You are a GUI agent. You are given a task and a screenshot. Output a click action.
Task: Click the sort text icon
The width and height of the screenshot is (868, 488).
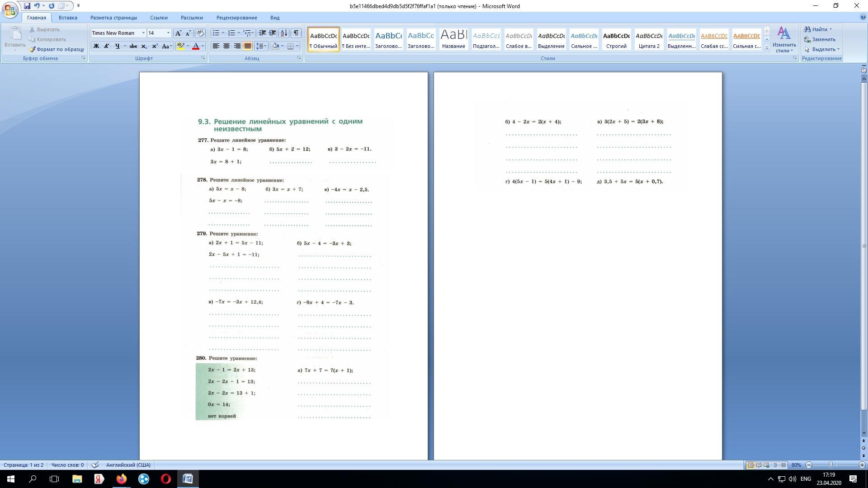pos(284,33)
